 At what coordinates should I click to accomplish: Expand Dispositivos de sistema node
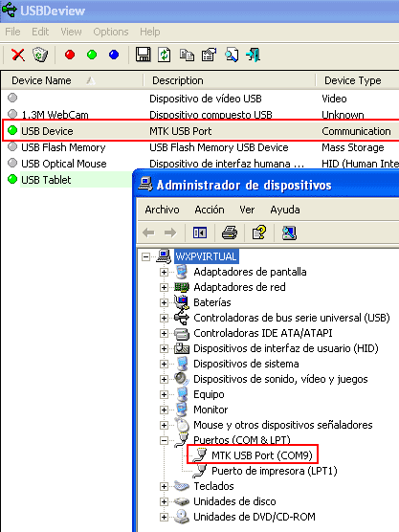click(x=164, y=364)
